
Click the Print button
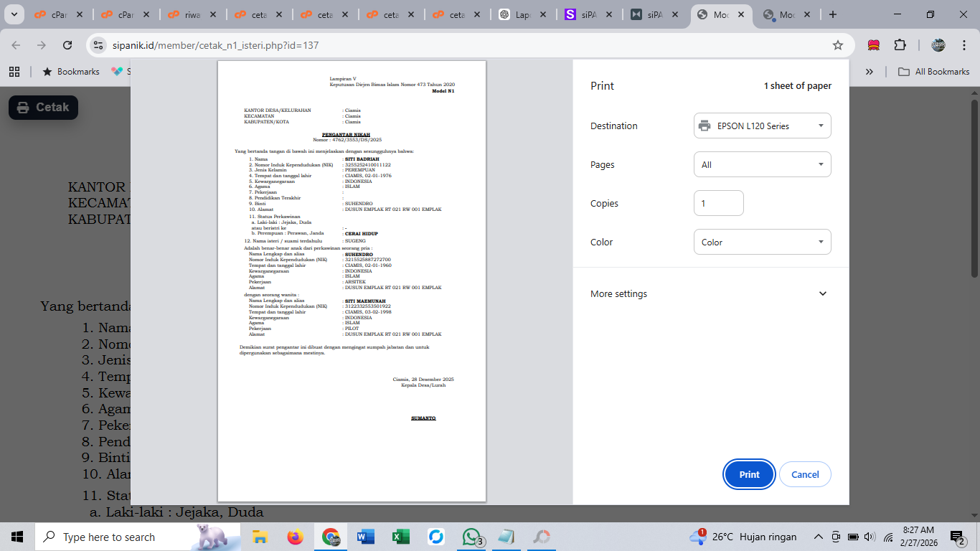749,474
